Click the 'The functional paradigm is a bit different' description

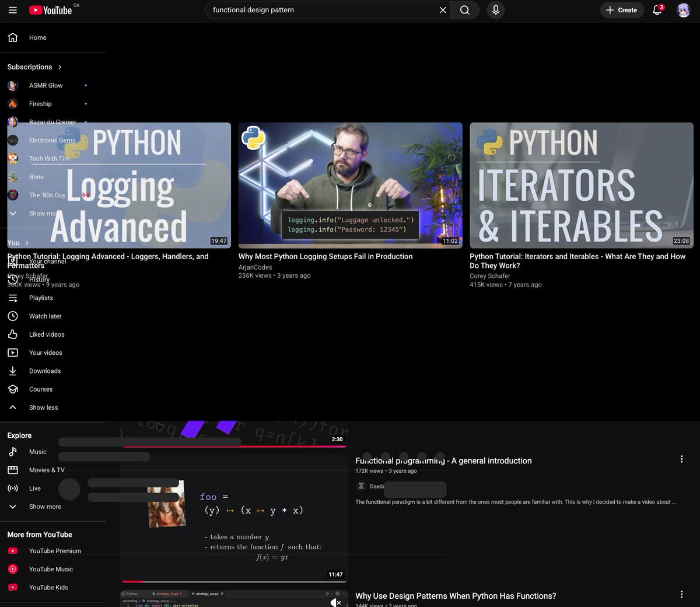coord(516,502)
